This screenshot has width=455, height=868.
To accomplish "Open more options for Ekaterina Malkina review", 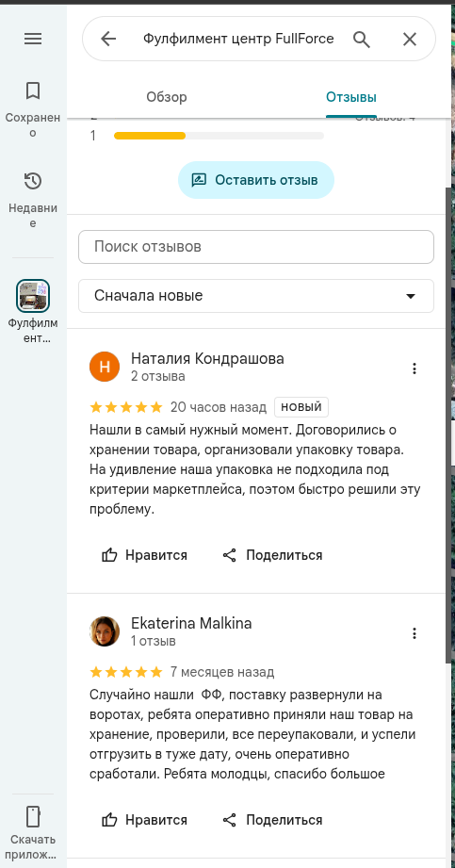I will (x=414, y=633).
